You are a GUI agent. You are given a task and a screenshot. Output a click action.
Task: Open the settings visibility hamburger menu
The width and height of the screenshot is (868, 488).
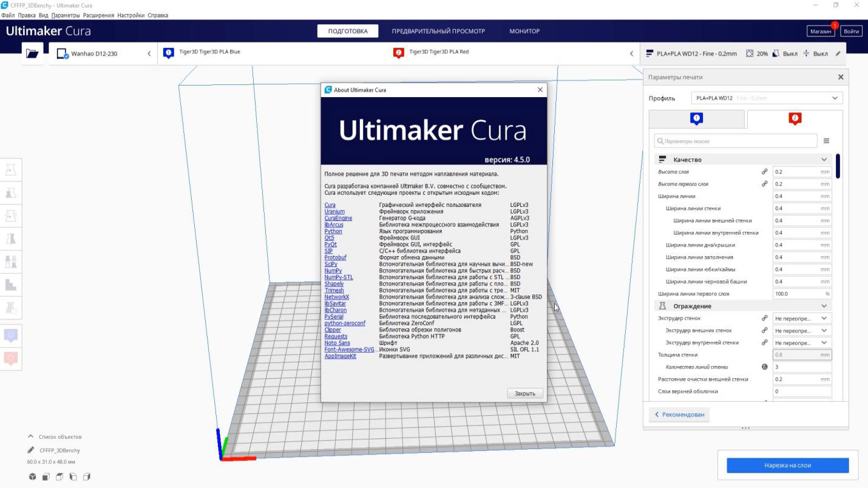tap(826, 141)
